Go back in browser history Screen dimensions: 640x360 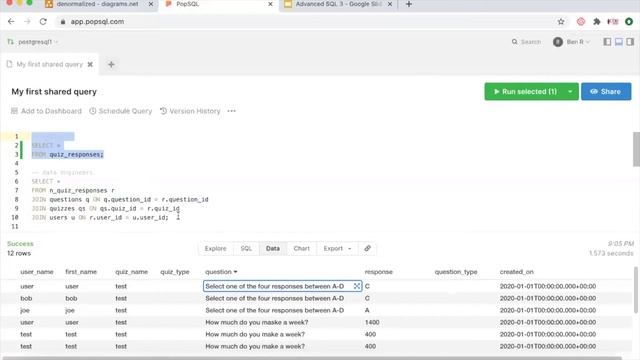click(11, 22)
